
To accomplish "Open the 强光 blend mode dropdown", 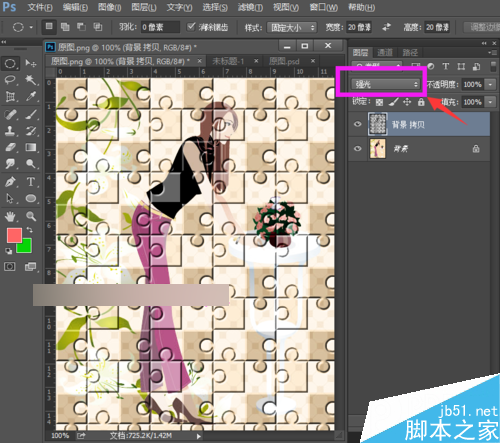I will 386,84.
